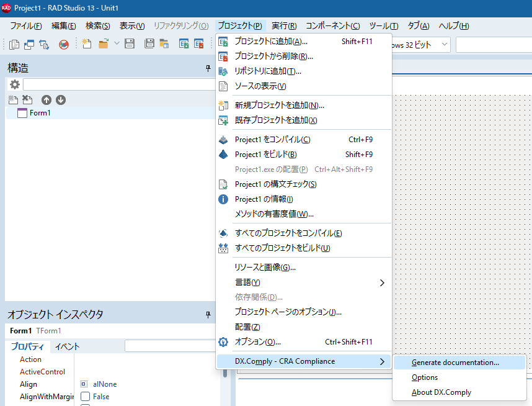Click the move up arrow in structure panel
Screen dimensions: 532x406
(x=47, y=100)
